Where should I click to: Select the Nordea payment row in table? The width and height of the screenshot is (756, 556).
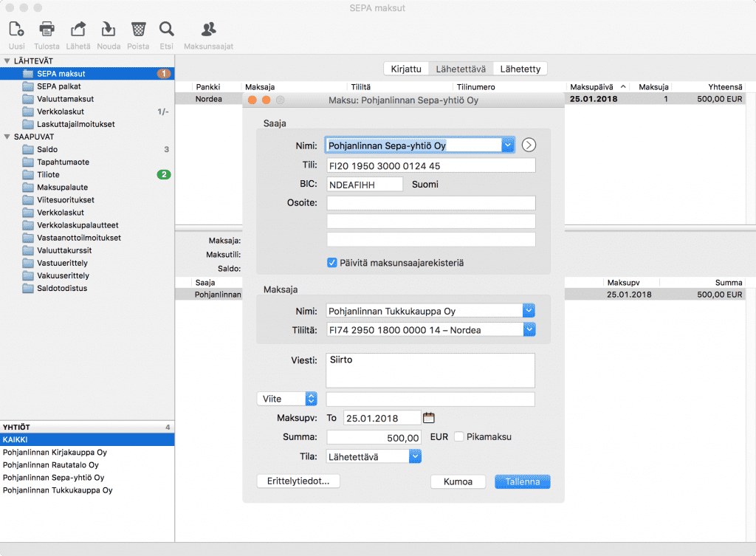461,99
